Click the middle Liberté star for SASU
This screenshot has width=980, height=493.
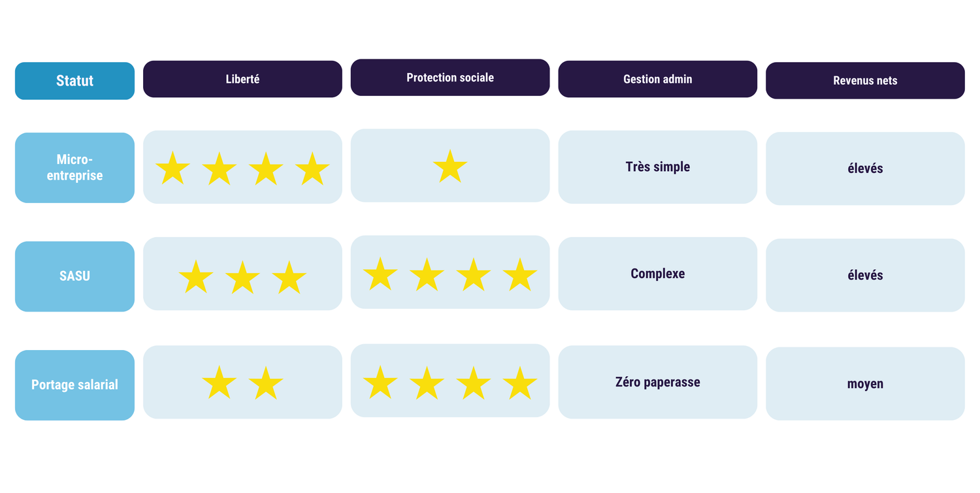point(242,278)
